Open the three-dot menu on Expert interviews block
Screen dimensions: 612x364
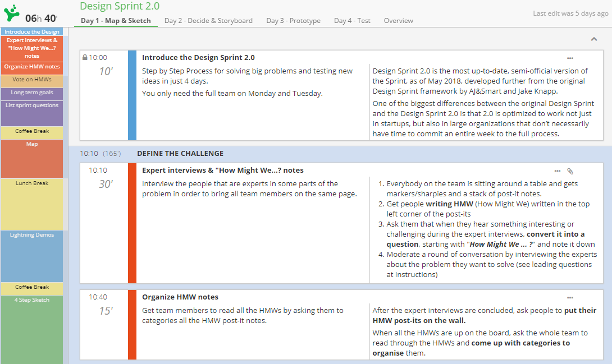coord(557,171)
